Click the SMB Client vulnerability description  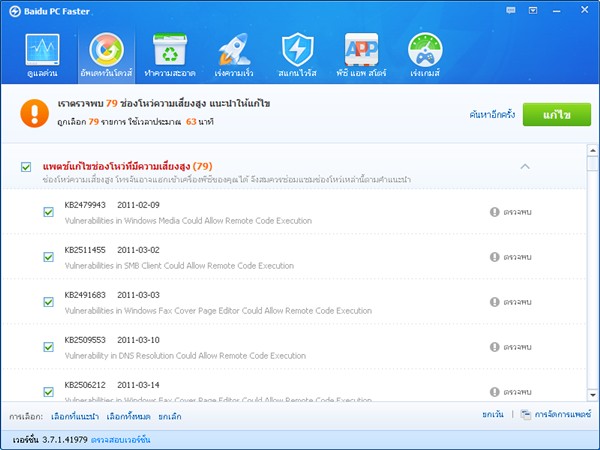[x=179, y=266]
